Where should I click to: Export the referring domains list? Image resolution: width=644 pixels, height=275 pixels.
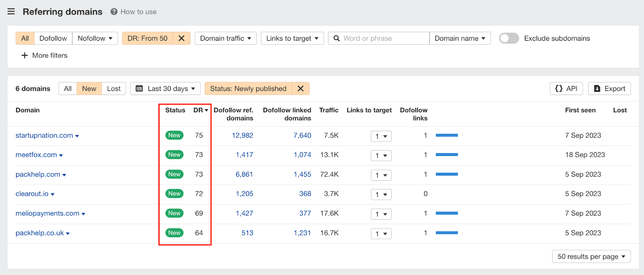(609, 88)
